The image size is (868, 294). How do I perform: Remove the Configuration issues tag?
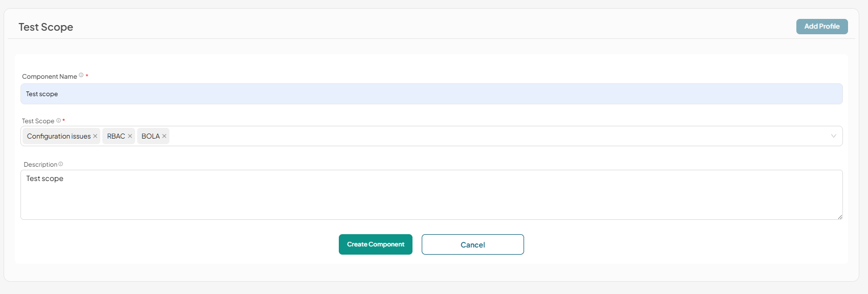point(95,136)
